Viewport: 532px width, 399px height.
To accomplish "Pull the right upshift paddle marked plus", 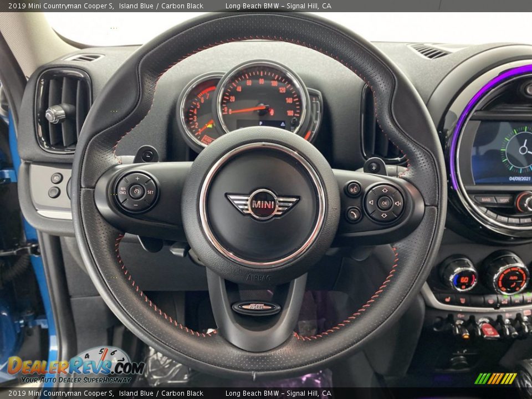I will click(374, 166).
